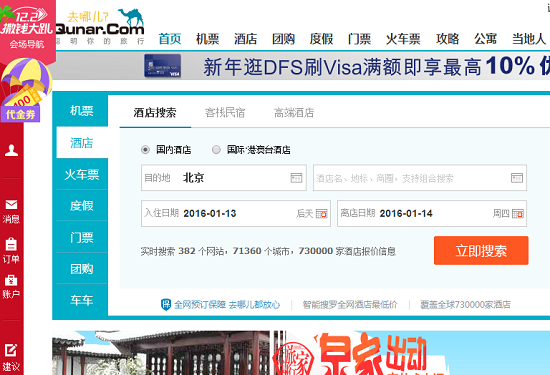
Task: Open 火车票 in top navigation bar
Action: tap(403, 39)
